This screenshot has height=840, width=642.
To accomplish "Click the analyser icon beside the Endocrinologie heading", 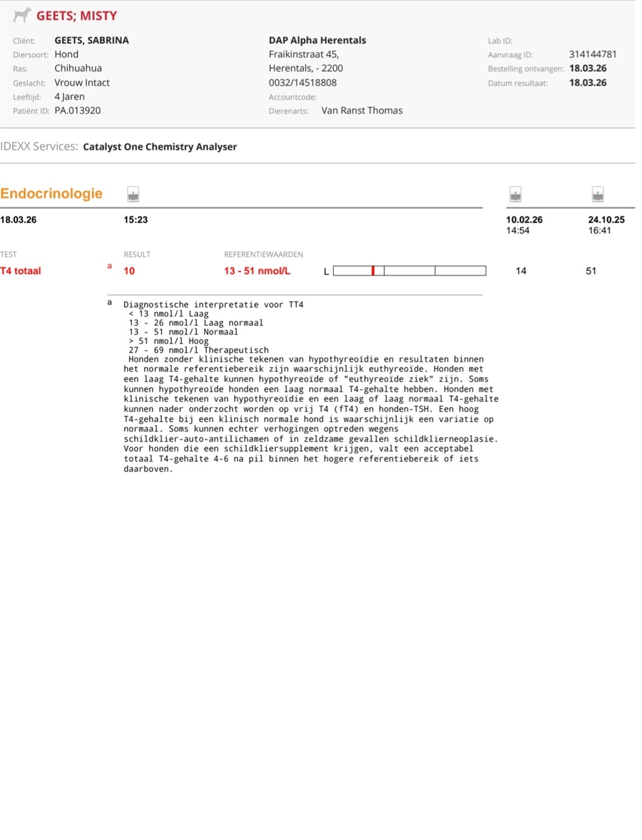I will tap(133, 194).
